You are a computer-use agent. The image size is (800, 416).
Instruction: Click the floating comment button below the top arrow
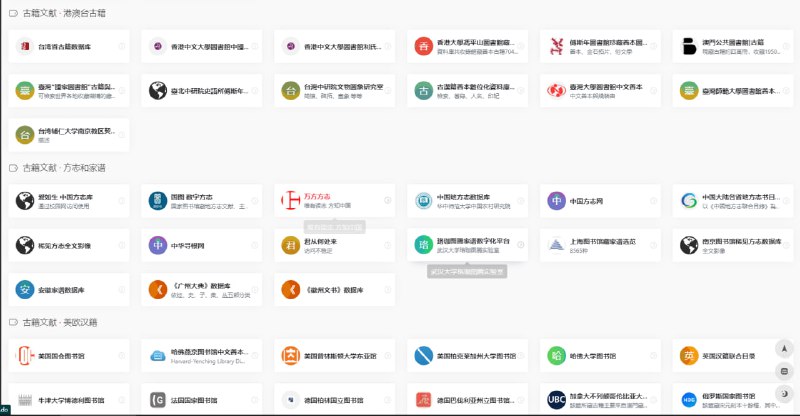pos(784,371)
